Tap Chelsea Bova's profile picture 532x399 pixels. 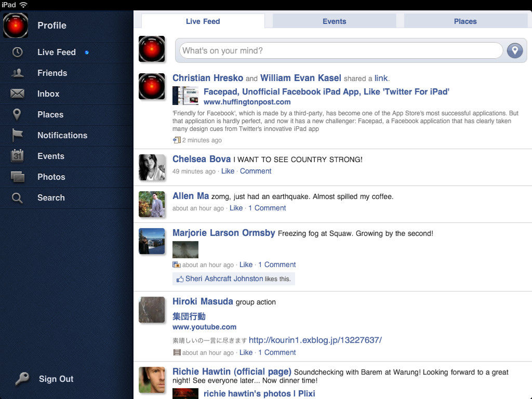coord(152,167)
